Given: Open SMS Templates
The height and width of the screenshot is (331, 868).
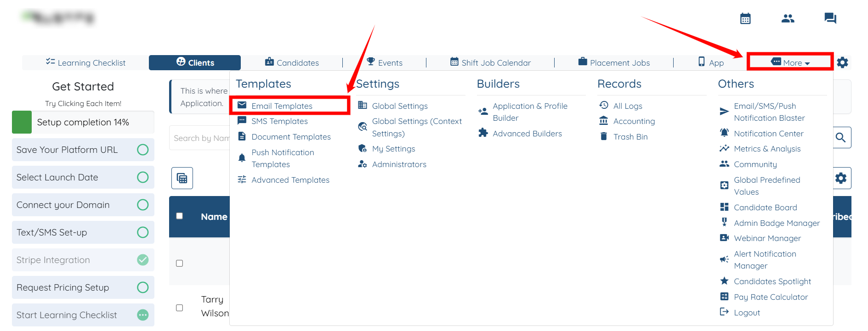Looking at the screenshot, I should (x=279, y=121).
